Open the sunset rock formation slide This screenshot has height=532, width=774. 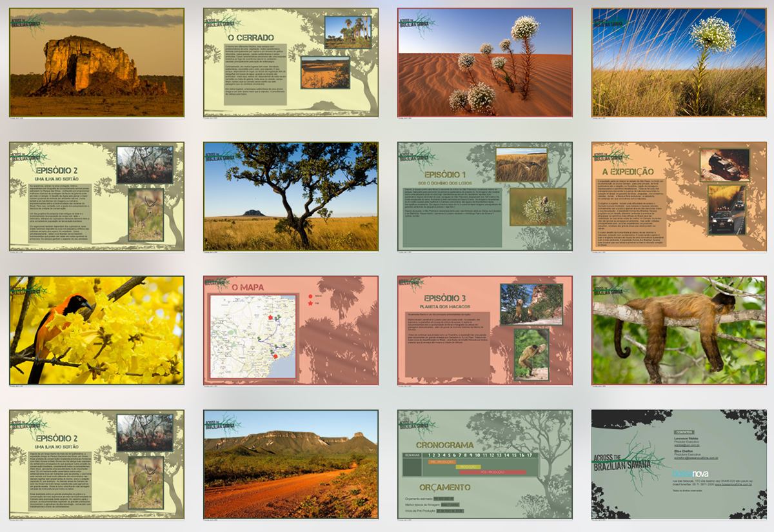click(x=97, y=63)
